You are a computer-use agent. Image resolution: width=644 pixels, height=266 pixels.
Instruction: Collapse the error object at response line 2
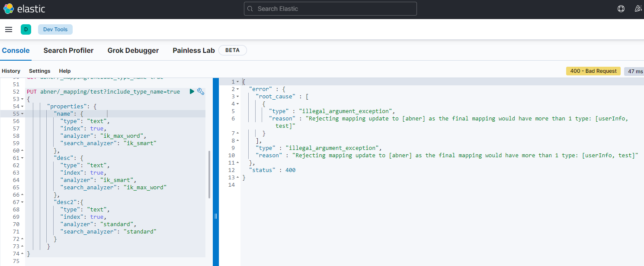point(238,89)
